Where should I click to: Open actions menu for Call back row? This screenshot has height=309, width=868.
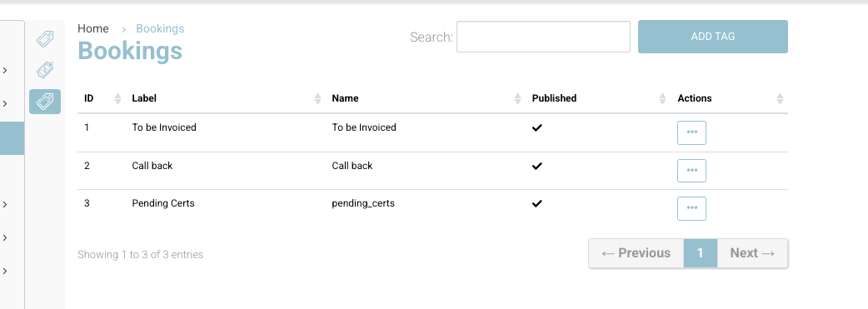point(691,171)
